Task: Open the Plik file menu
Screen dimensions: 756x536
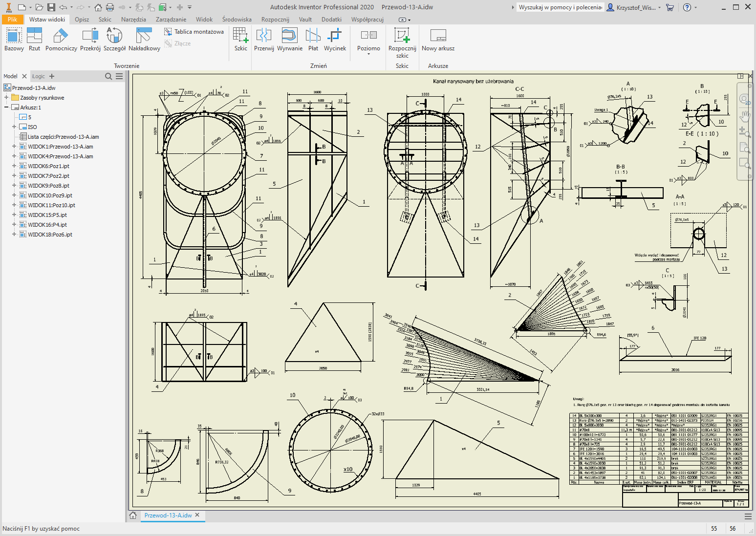Action: pyautogui.click(x=12, y=20)
